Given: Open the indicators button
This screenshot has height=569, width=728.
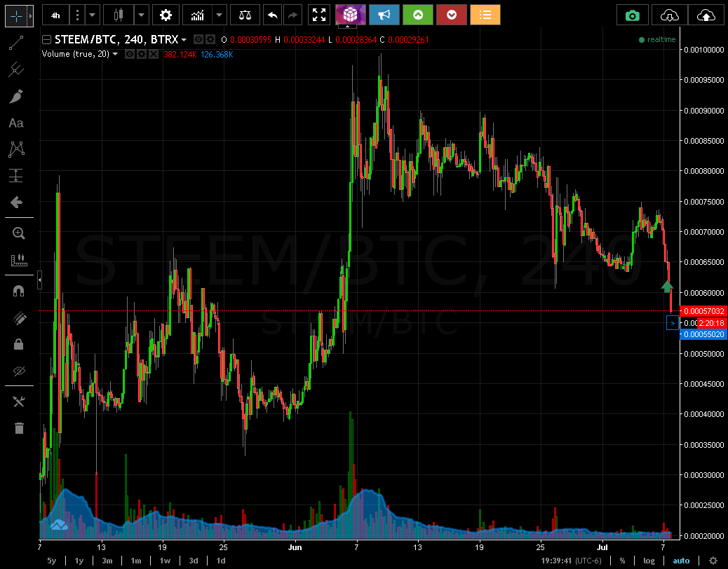Looking at the screenshot, I should (198, 16).
